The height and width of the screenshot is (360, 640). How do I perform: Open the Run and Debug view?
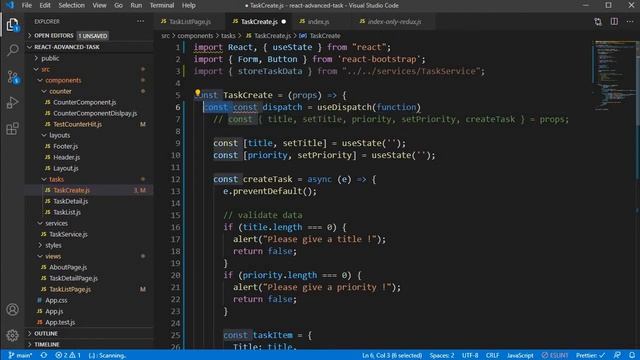[13, 102]
